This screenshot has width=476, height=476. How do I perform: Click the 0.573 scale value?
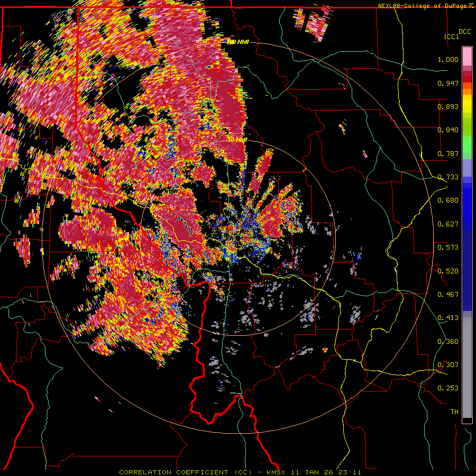pos(448,248)
